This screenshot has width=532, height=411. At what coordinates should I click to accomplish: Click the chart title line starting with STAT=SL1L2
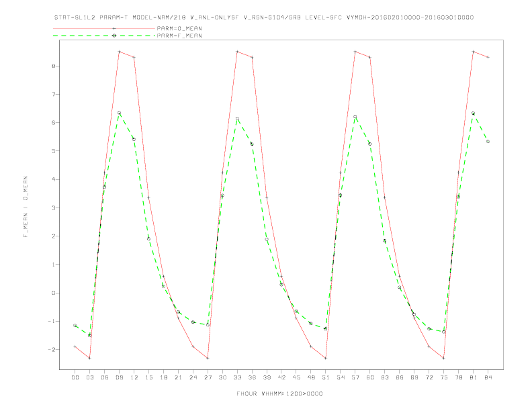tap(264, 17)
